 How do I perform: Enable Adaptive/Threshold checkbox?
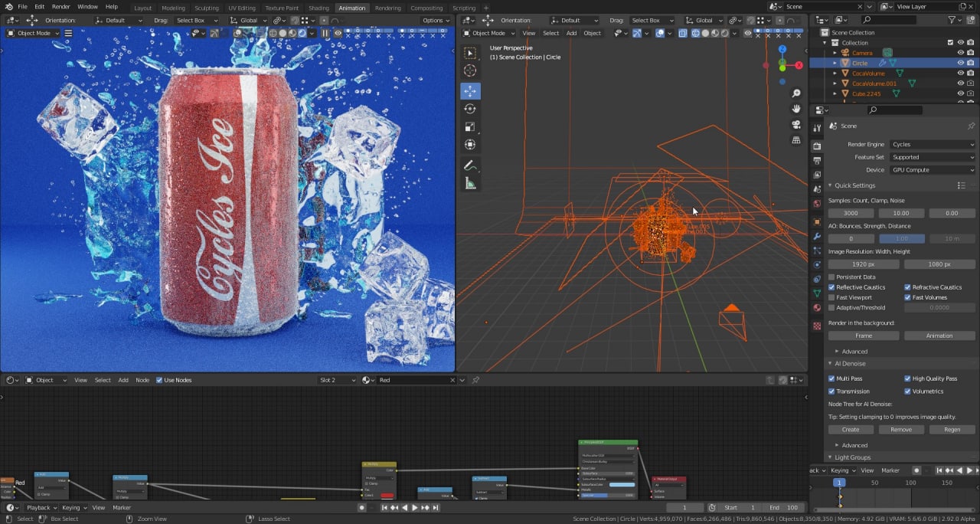click(x=832, y=308)
